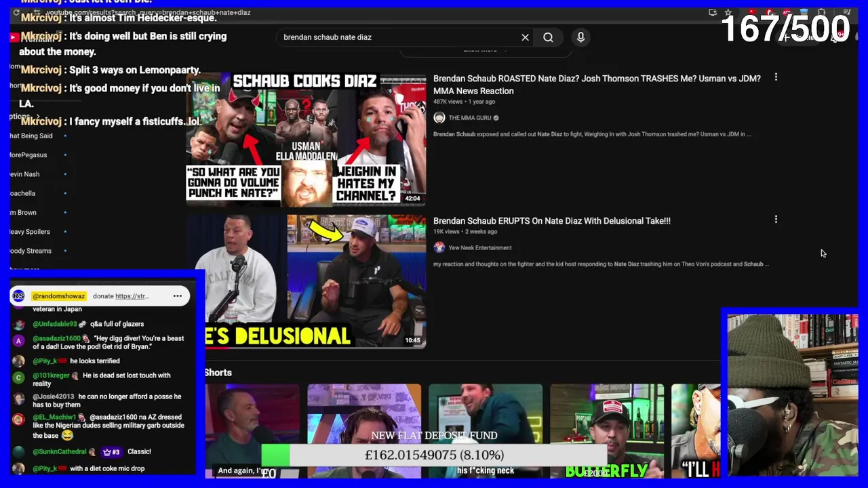The image size is (868, 488).
Task: Click the browser extensions puzzle icon
Action: click(x=821, y=12)
